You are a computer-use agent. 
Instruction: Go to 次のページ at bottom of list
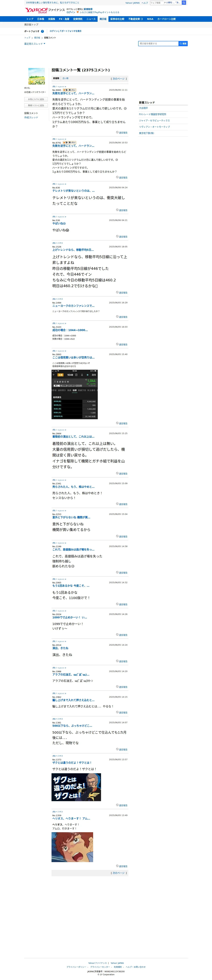tap(119, 873)
